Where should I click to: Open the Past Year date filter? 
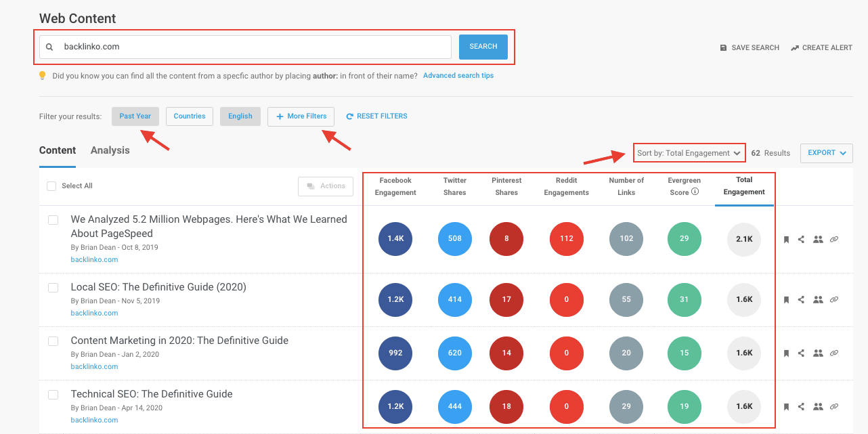(x=135, y=116)
